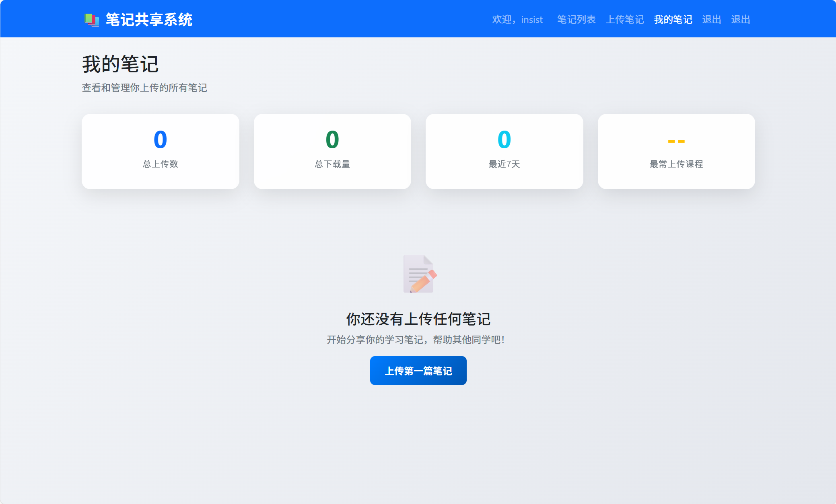Click the colorful books logo icon
The image size is (836, 504).
click(x=91, y=20)
